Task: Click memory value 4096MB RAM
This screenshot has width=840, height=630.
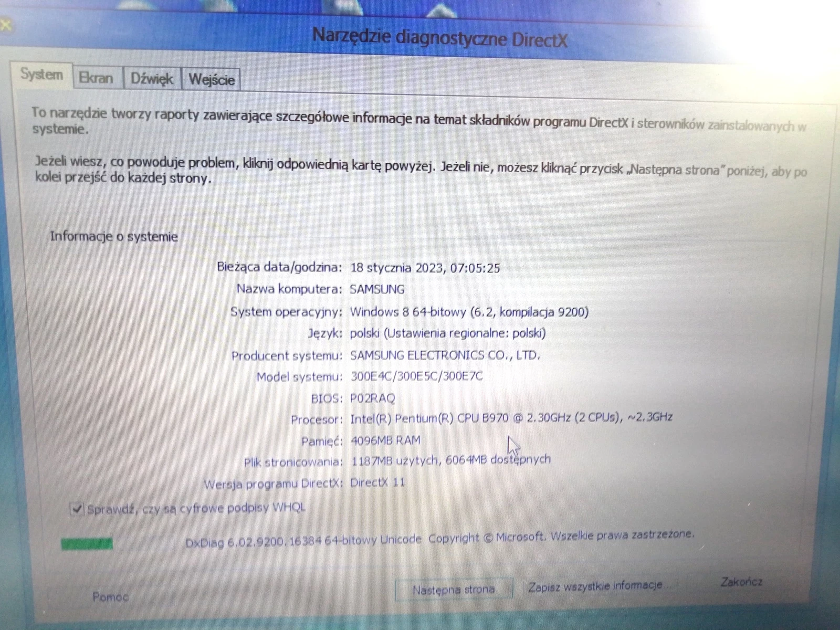Action: coord(385,440)
